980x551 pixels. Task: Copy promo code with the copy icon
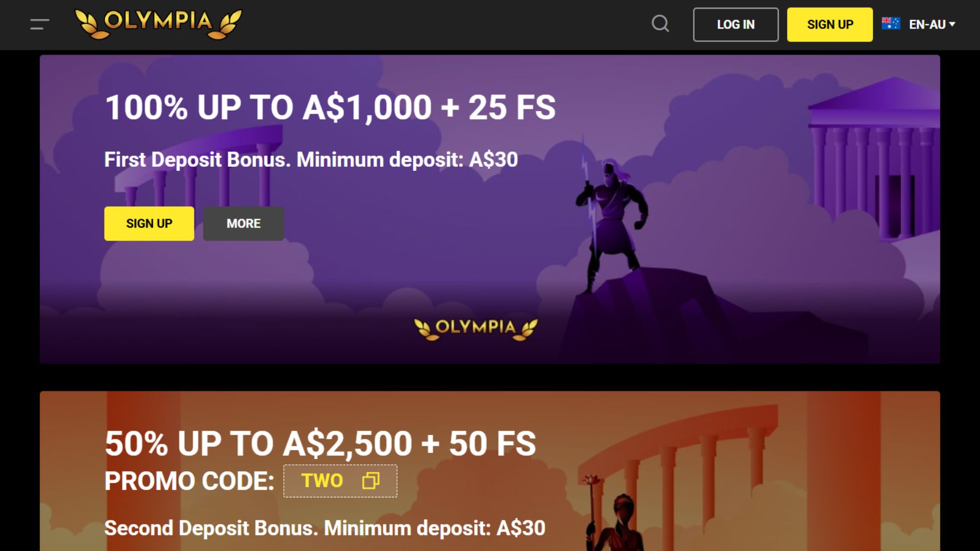(x=371, y=481)
